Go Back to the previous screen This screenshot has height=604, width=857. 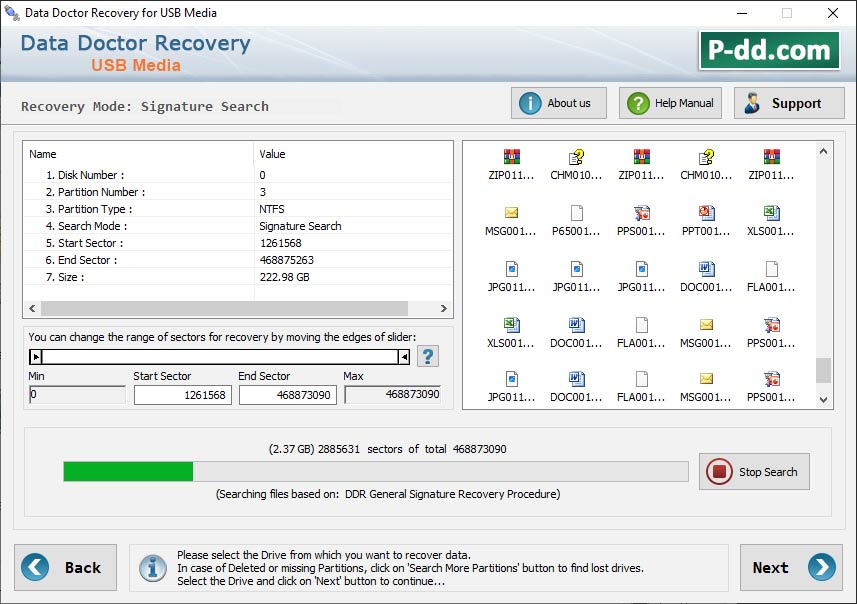point(65,567)
